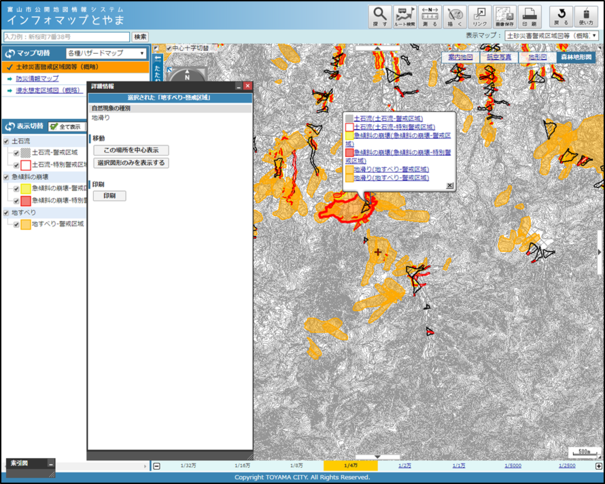Minimize the 索引図 index panel

tap(51, 464)
